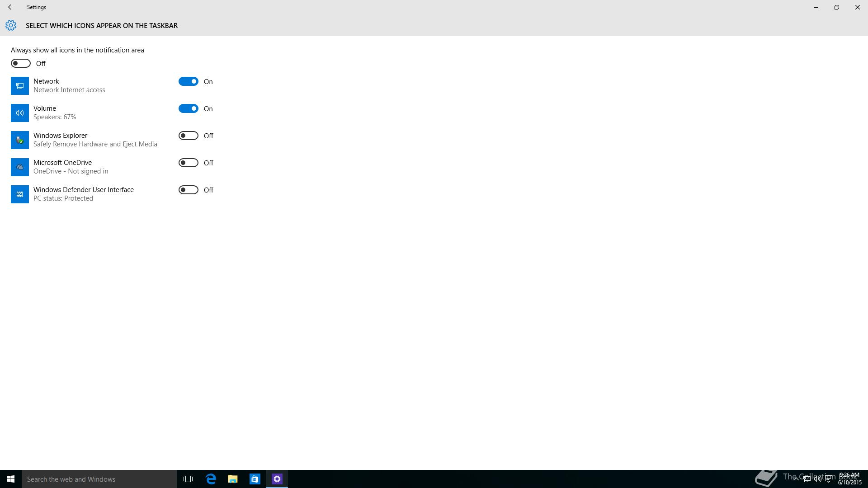The width and height of the screenshot is (868, 488).
Task: Click the back arrow in Settings
Action: [x=11, y=7]
